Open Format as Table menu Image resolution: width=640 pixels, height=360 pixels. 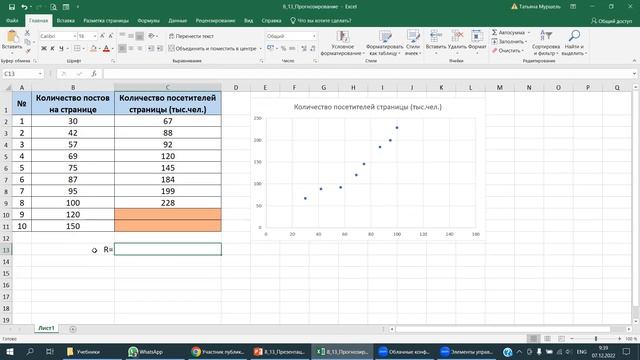pos(384,42)
